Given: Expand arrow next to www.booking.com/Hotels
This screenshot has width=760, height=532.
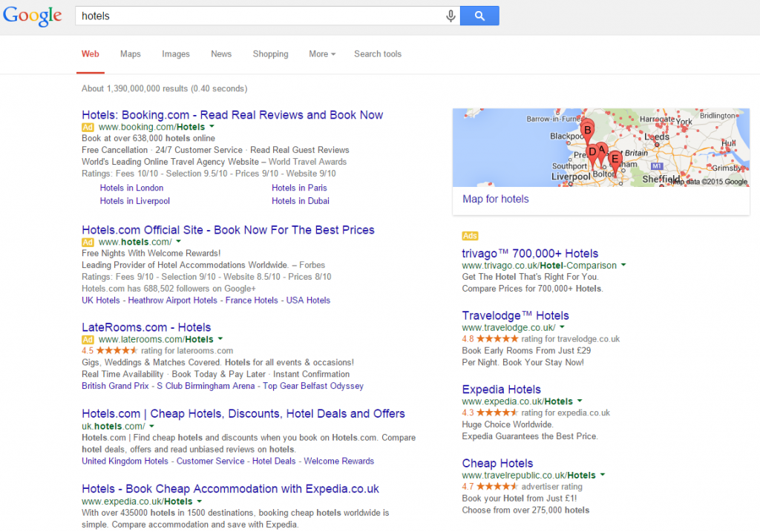Looking at the screenshot, I should click(212, 127).
